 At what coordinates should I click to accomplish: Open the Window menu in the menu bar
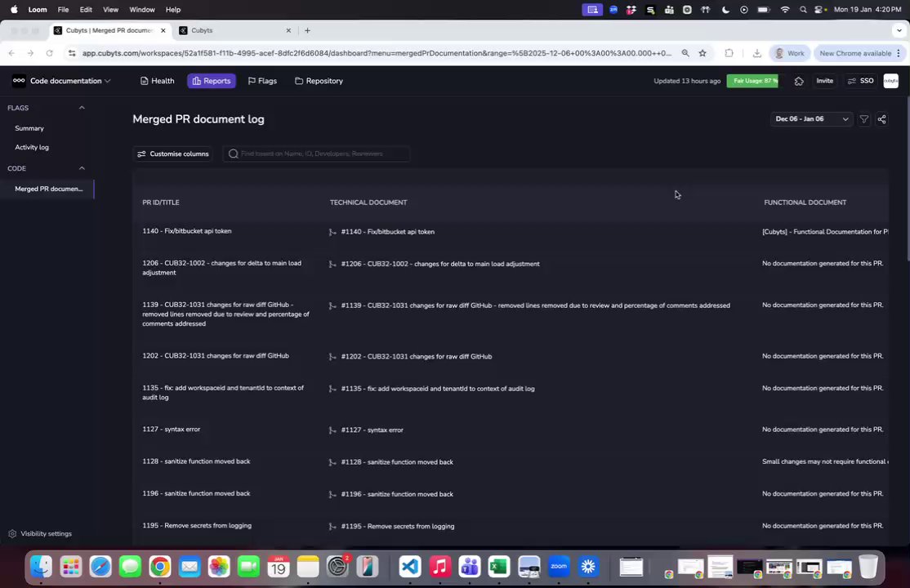point(141,10)
